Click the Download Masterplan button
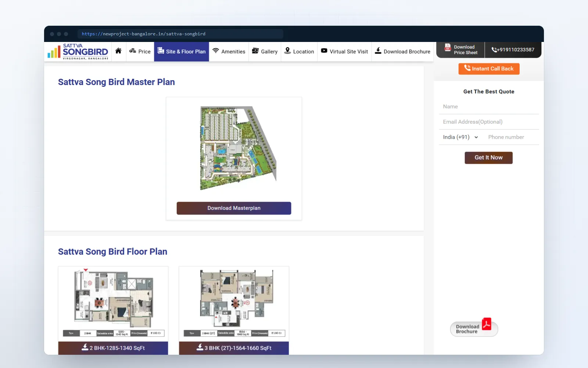The height and width of the screenshot is (368, 588). [234, 208]
